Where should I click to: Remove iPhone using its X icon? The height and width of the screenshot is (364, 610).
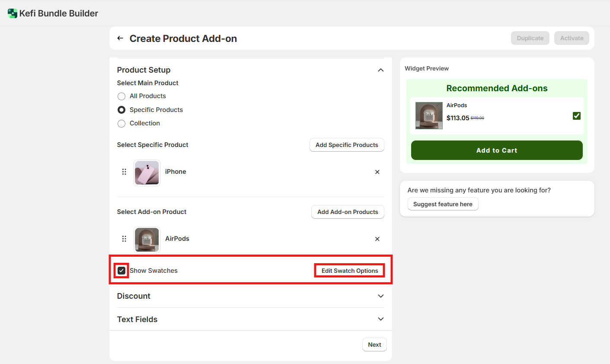point(377,172)
